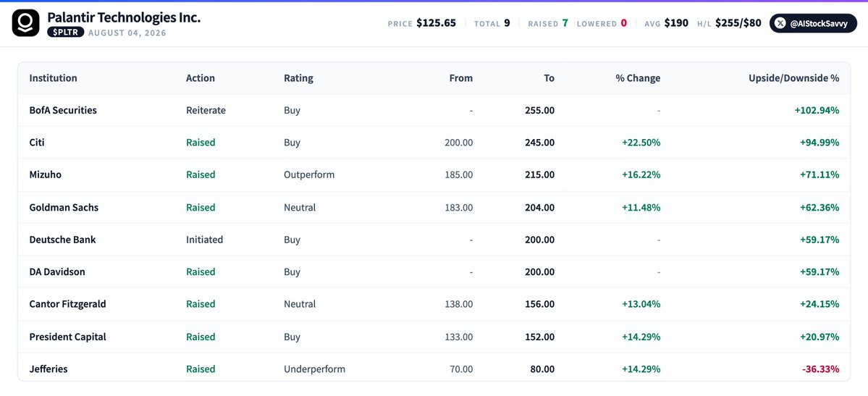This screenshot has width=868, height=396.
Task: Click the Neutral rating for Cantor Fitzgerald
Action: tap(300, 303)
